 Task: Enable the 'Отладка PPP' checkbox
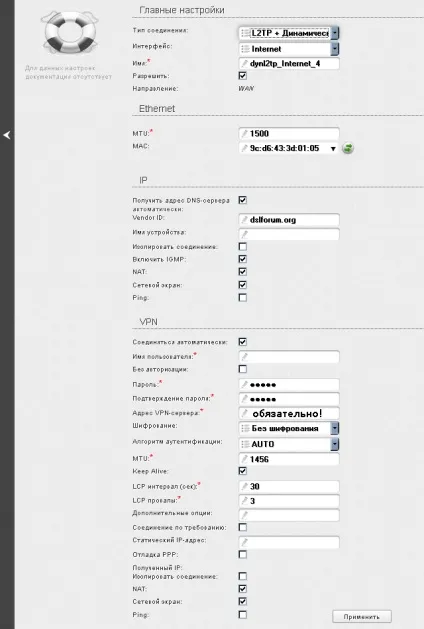243,554
